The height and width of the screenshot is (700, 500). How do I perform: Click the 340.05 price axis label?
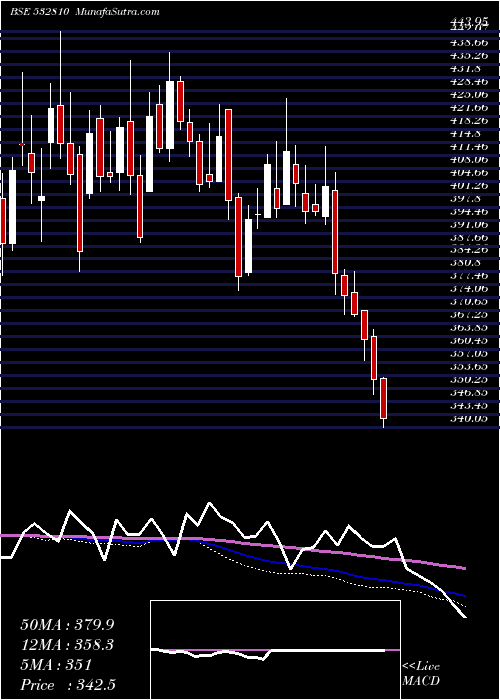pos(467,418)
